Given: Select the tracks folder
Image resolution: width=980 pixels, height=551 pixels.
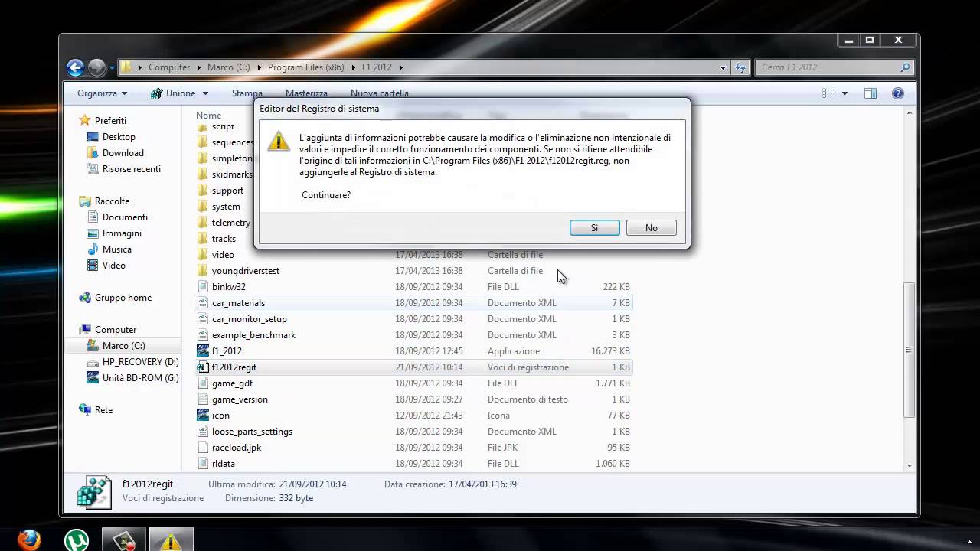Looking at the screenshot, I should coord(224,239).
